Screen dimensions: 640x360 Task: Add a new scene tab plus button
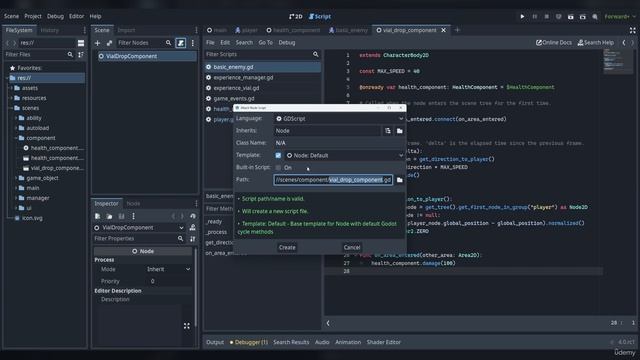click(x=457, y=30)
